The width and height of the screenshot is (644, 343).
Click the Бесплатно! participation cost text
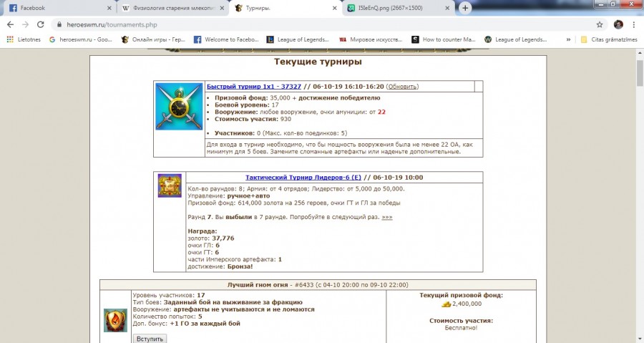pos(461,328)
